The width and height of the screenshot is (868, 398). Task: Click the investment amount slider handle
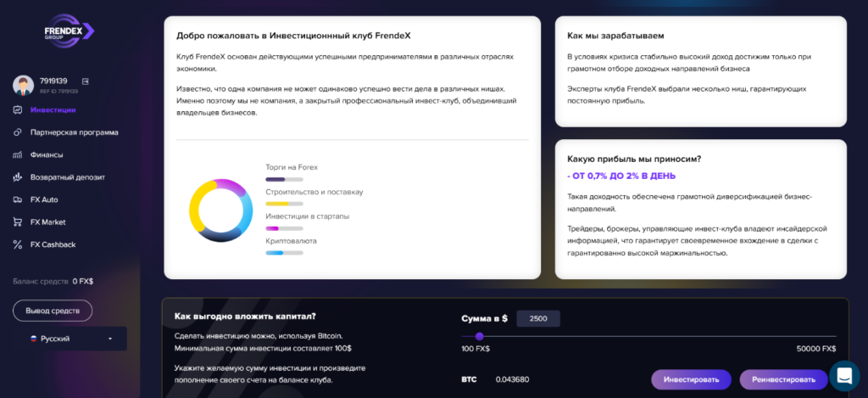pos(480,336)
